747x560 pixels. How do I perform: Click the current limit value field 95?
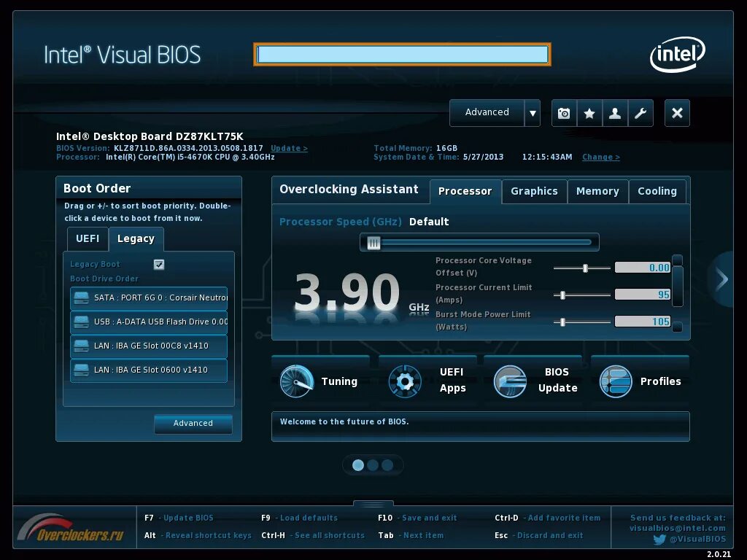click(643, 295)
